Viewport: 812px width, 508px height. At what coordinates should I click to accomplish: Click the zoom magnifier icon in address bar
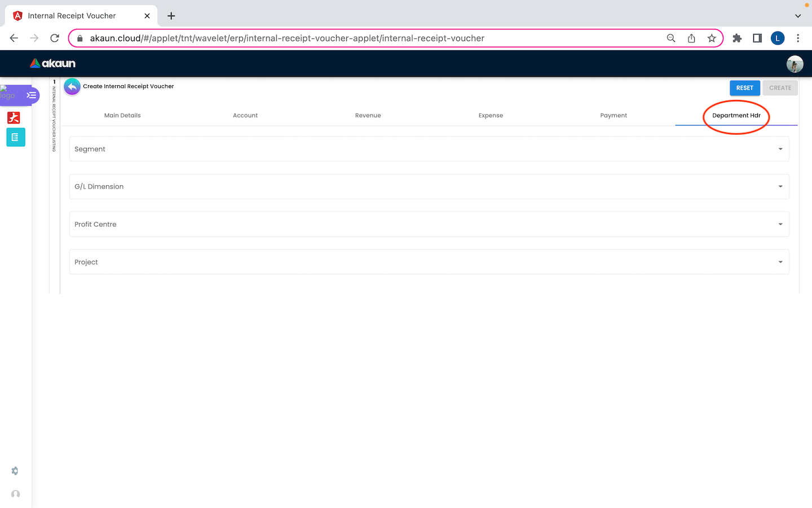[x=671, y=38]
